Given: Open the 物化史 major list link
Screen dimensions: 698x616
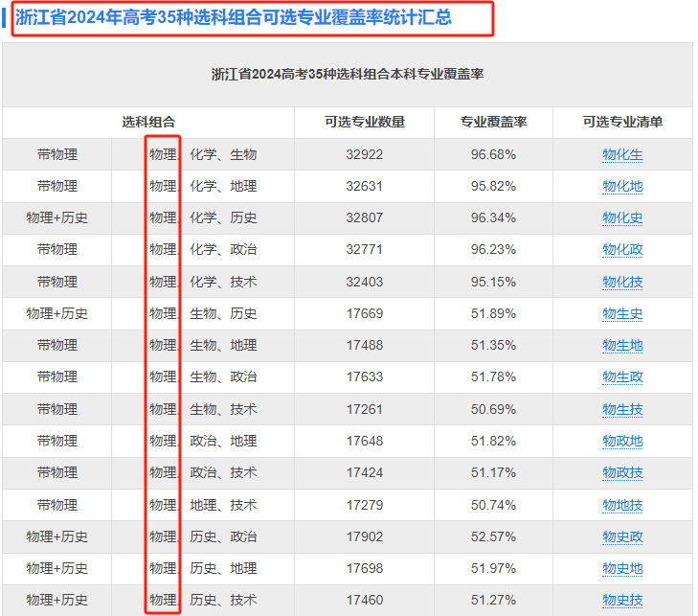Looking at the screenshot, I should (622, 217).
